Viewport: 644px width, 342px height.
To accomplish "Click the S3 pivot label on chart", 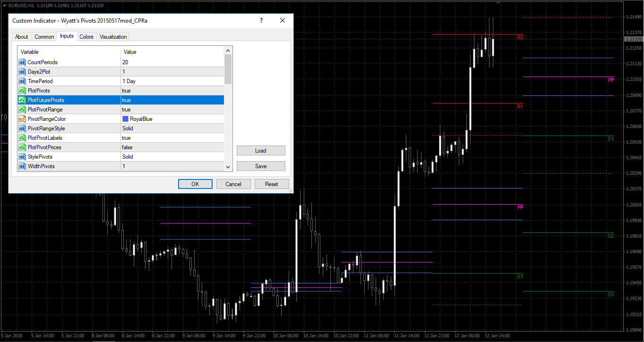I will (611, 294).
